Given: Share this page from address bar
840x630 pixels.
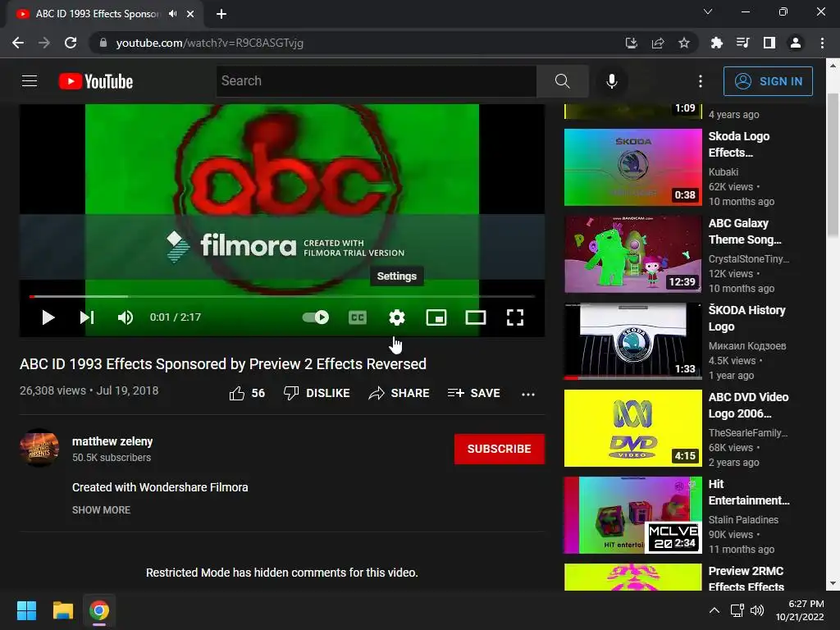Looking at the screenshot, I should (x=658, y=43).
